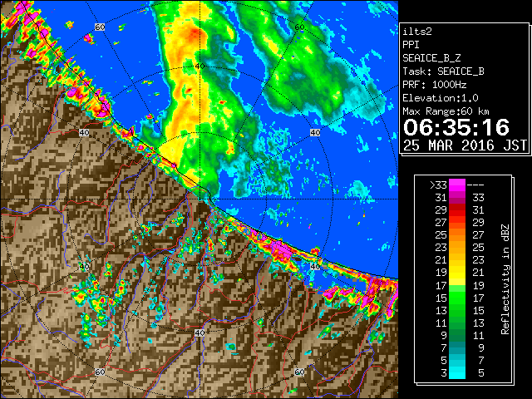Click the "40" range label northwest over land

tap(84, 132)
